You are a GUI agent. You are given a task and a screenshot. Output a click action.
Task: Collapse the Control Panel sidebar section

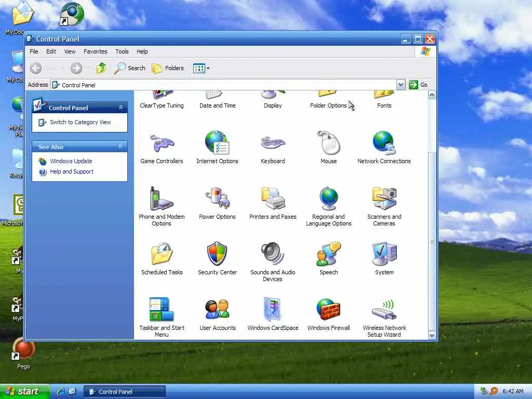click(x=121, y=107)
